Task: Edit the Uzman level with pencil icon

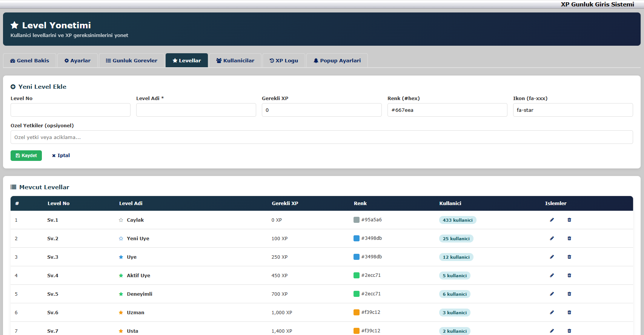Action: (552, 312)
